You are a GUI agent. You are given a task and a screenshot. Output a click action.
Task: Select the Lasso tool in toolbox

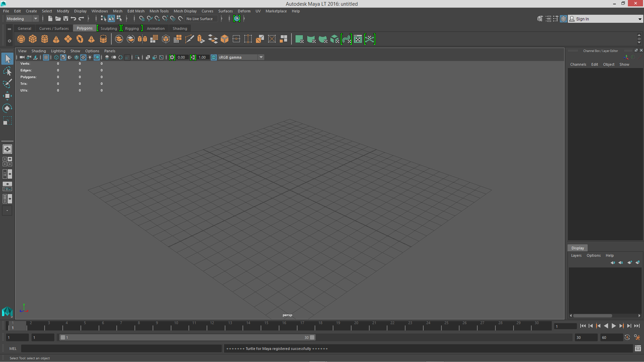(7, 71)
